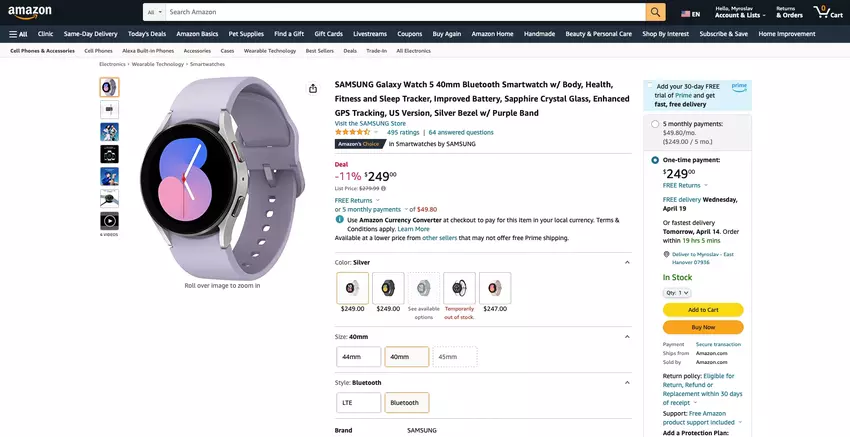850x437 pixels.
Task: Select the 5 monthly payments option
Action: tap(655, 124)
